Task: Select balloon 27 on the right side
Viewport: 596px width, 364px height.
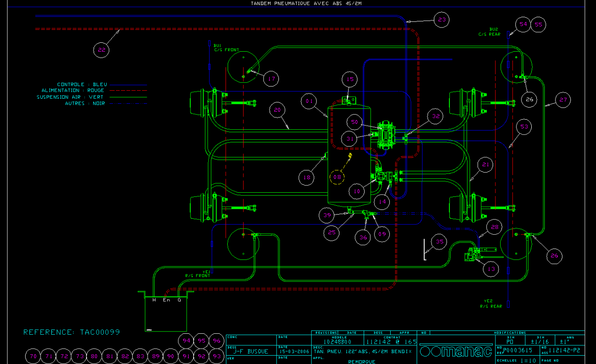Action: click(563, 100)
